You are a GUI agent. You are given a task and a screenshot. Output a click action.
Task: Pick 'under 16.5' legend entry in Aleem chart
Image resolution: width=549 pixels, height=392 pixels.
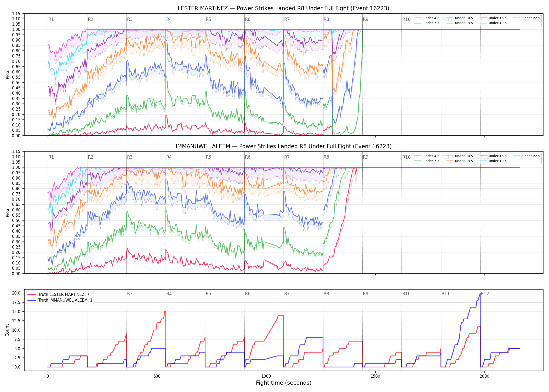(493, 156)
